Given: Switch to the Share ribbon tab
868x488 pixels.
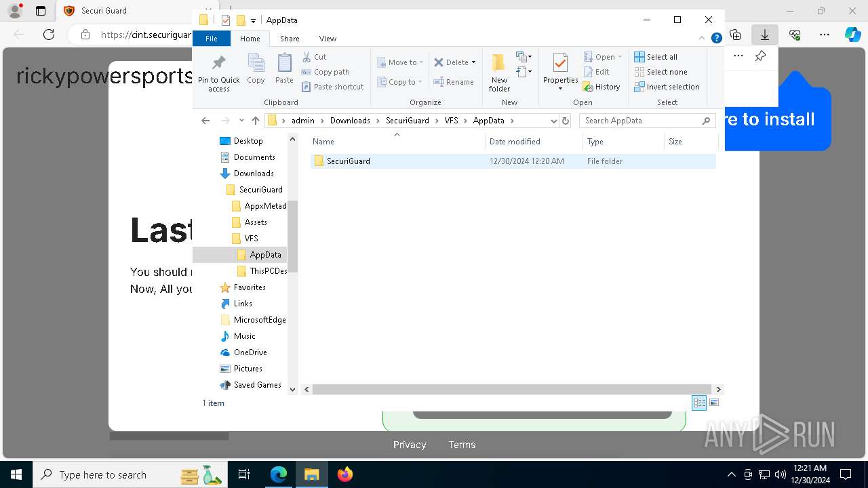Looking at the screenshot, I should coord(290,39).
